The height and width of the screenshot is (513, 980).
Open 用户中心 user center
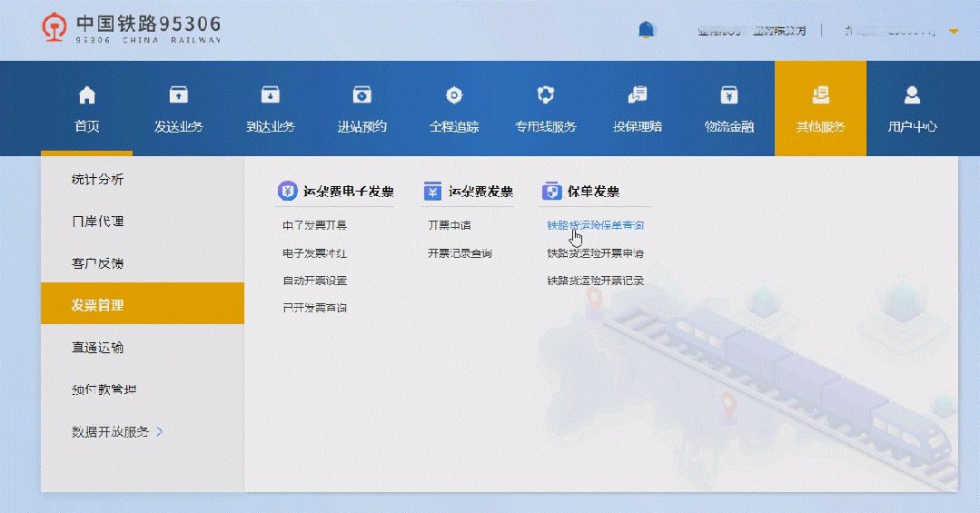point(912,109)
